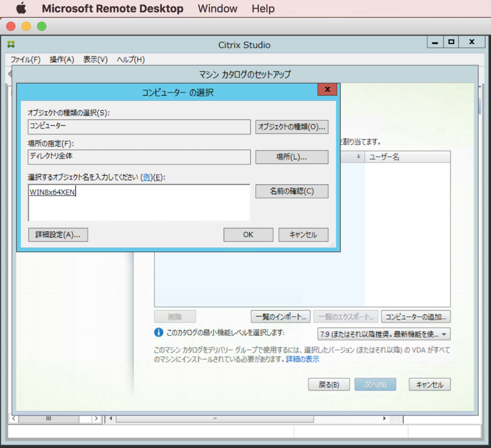This screenshot has width=491, height=448.
Task: Cancel the computer selection dialog
Action: (x=304, y=235)
